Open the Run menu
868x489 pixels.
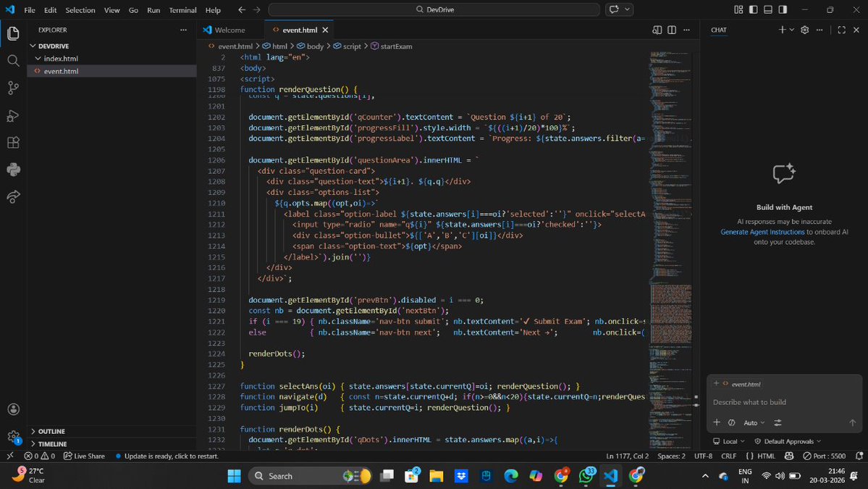153,10
